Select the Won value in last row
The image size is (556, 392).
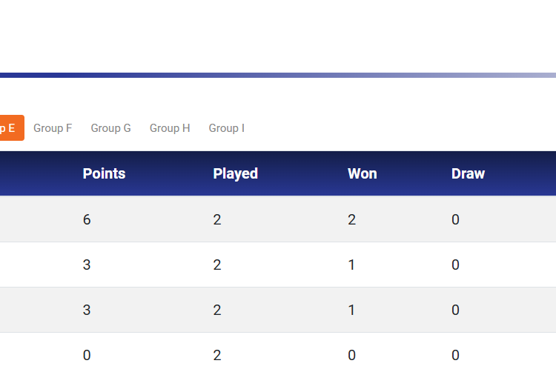tap(351, 356)
